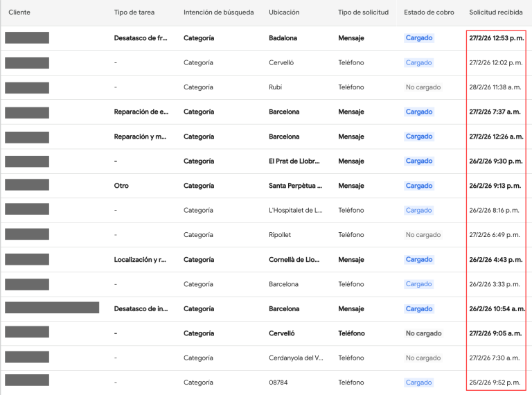
Task: Click the Solicitud recibida column header
Action: click(496, 12)
